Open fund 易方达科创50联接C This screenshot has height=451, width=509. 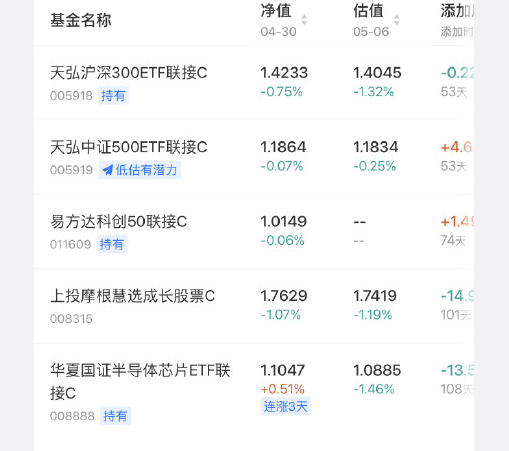click(119, 222)
